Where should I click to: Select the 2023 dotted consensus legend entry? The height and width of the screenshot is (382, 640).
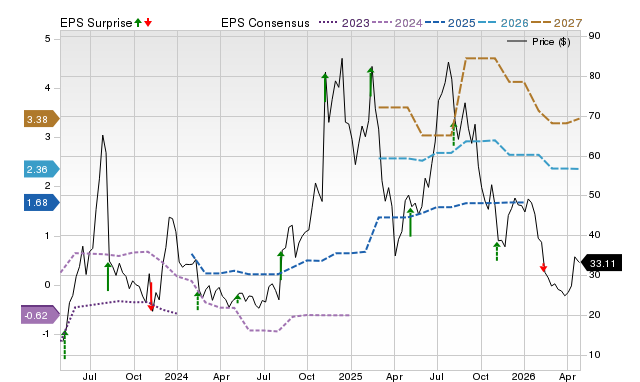tap(344, 23)
